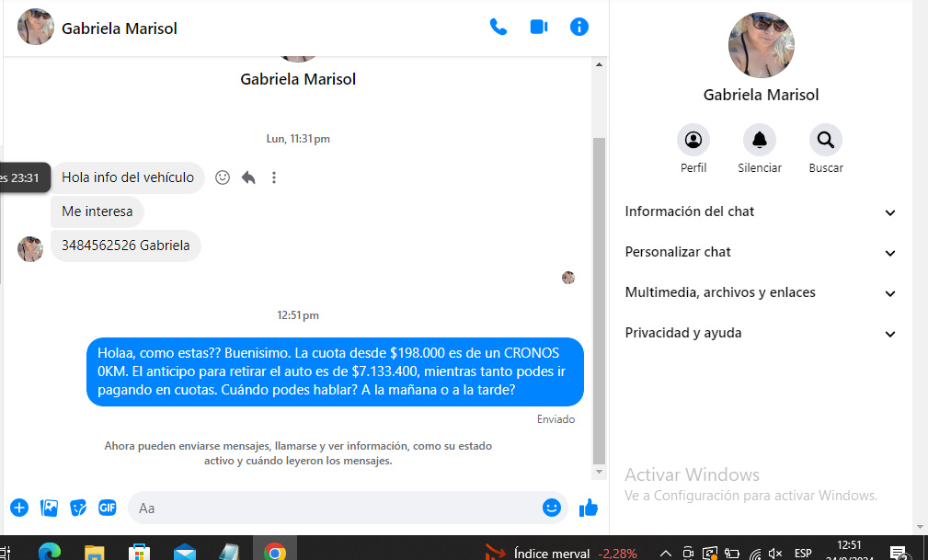
Task: Click the seen-by small avatar indicator
Action: coord(568,278)
